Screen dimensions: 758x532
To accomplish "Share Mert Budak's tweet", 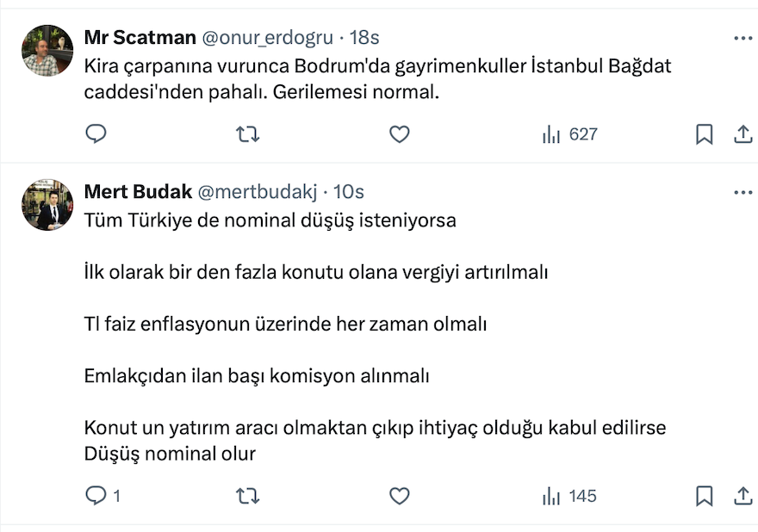I will click(x=742, y=496).
